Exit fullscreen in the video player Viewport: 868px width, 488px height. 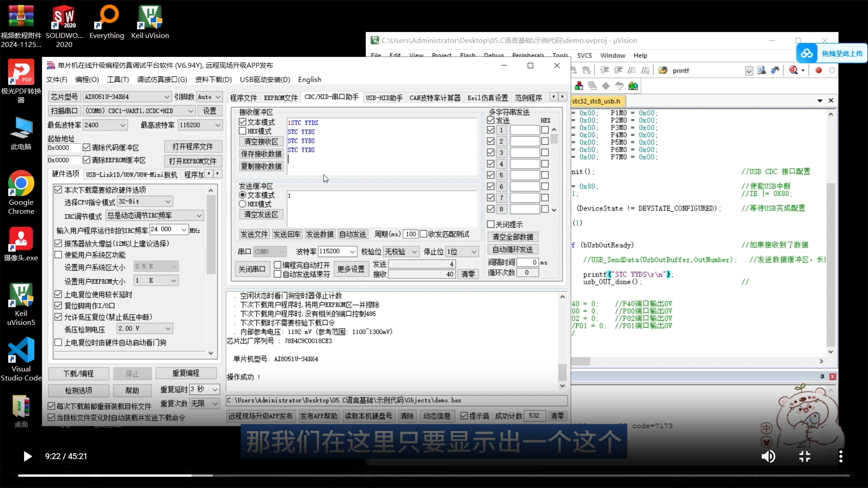coord(805,456)
